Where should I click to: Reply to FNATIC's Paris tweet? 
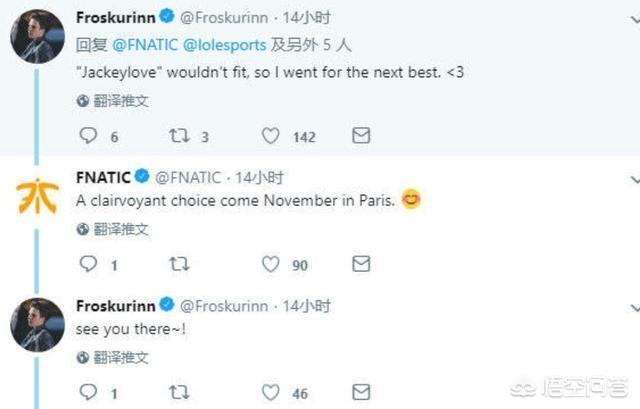(x=88, y=264)
